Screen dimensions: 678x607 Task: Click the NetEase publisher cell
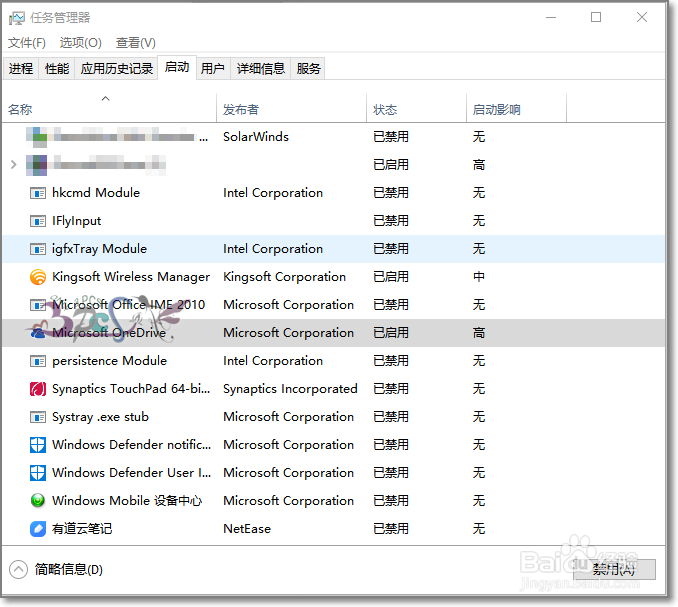247,529
